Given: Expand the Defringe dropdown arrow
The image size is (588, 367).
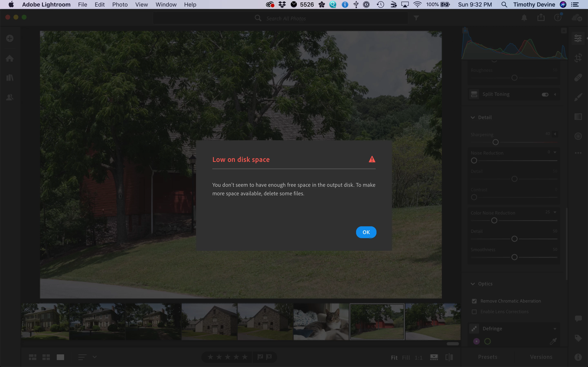Looking at the screenshot, I should pos(555,329).
